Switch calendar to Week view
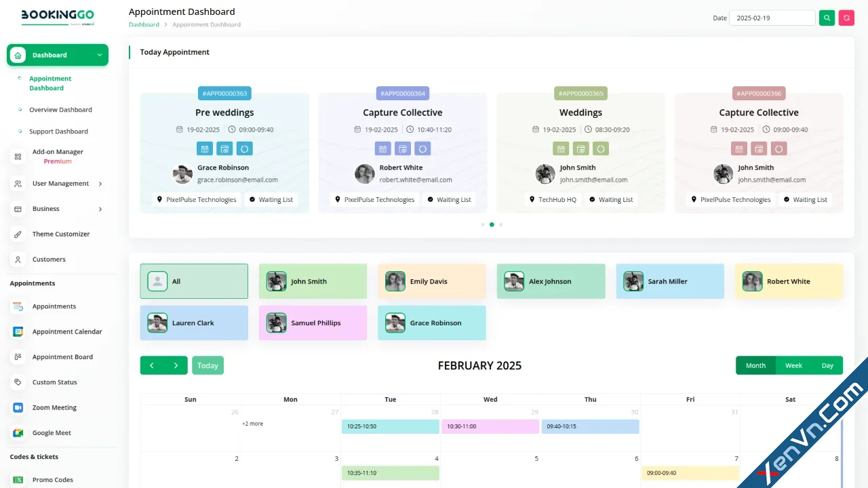Viewport: 868px width, 488px height. point(793,365)
